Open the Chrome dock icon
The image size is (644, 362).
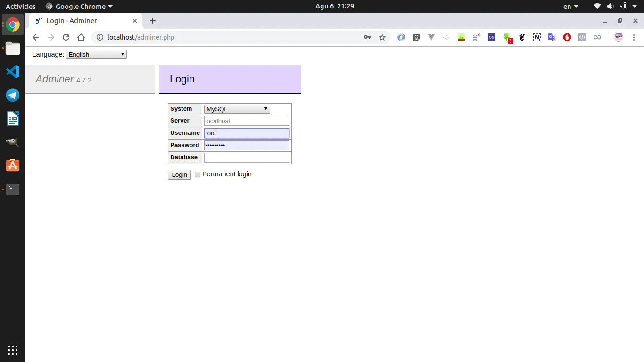[13, 25]
